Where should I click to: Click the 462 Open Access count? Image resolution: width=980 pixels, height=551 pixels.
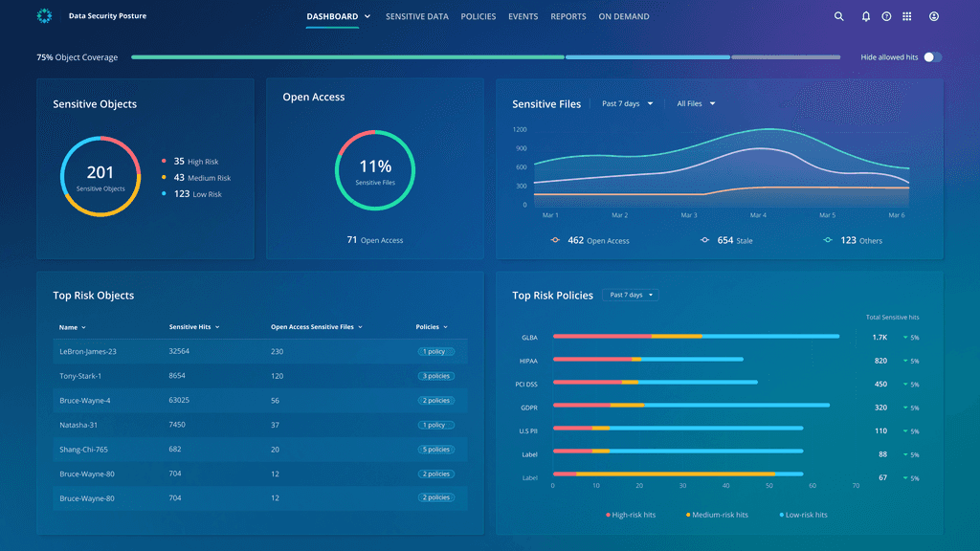(x=598, y=240)
